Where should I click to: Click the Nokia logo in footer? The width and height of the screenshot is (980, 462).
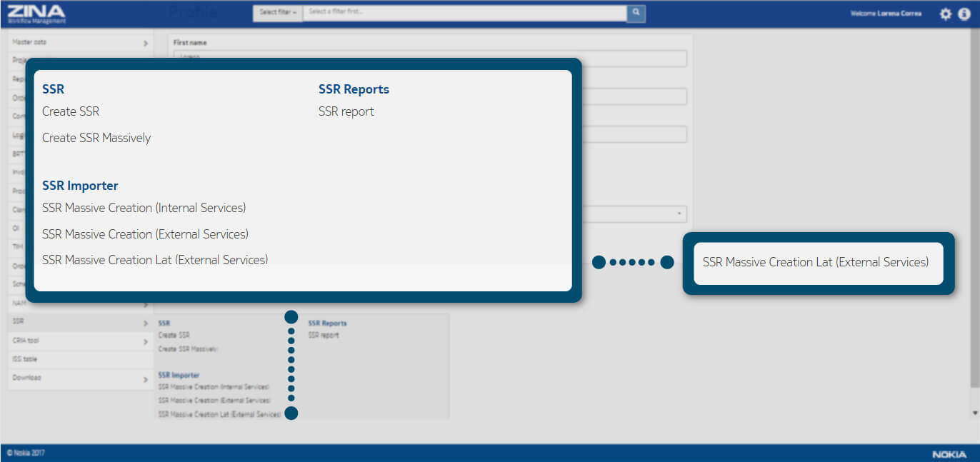pyautogui.click(x=950, y=454)
